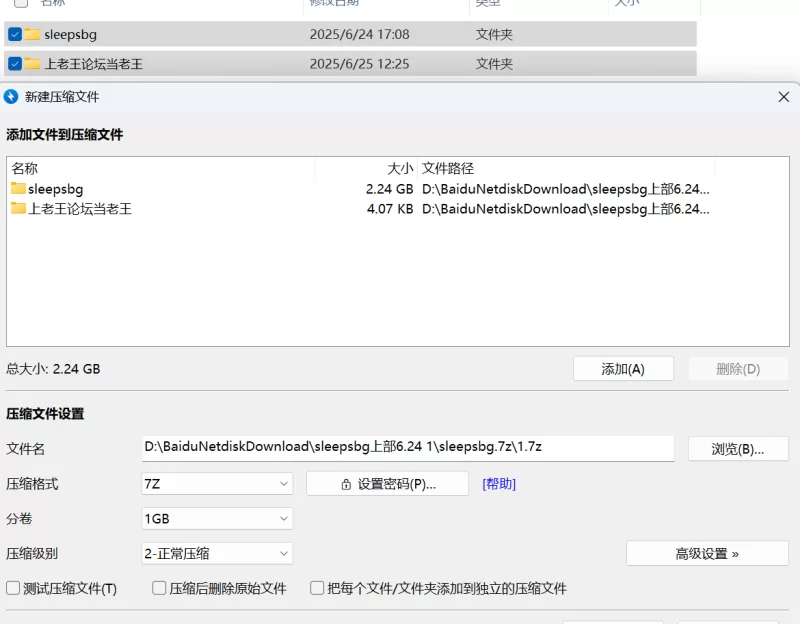
Task: Click the 4.07 KB size cell
Action: click(x=390, y=209)
